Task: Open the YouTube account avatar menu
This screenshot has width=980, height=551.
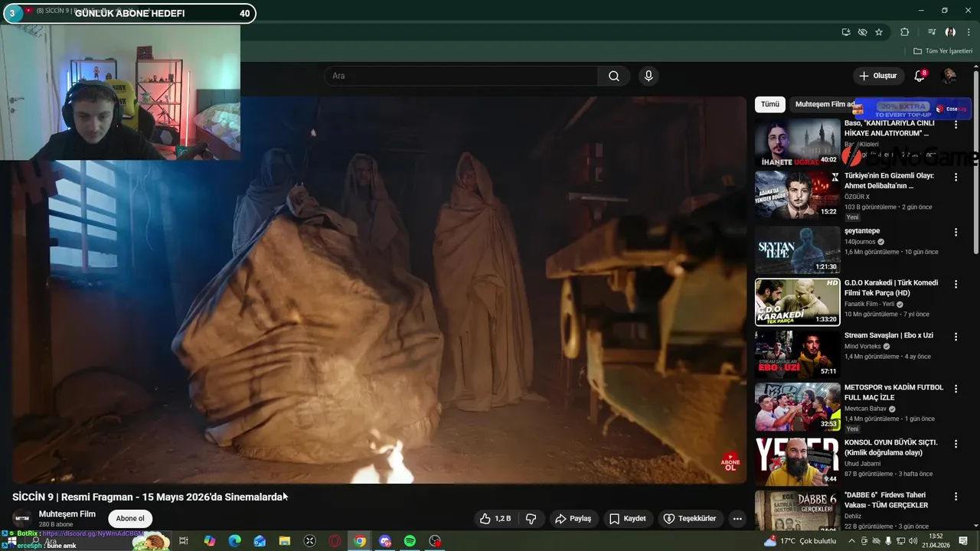Action: 949,76
